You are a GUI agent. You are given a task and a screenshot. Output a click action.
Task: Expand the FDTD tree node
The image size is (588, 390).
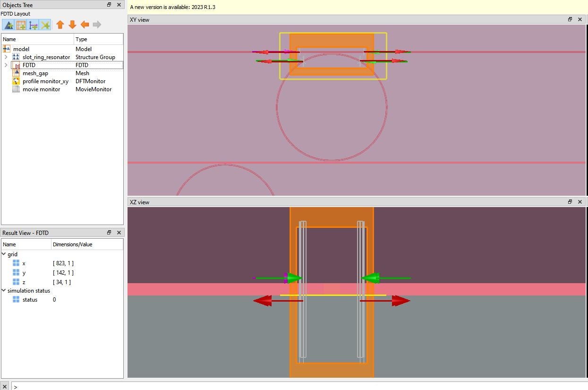coord(6,65)
